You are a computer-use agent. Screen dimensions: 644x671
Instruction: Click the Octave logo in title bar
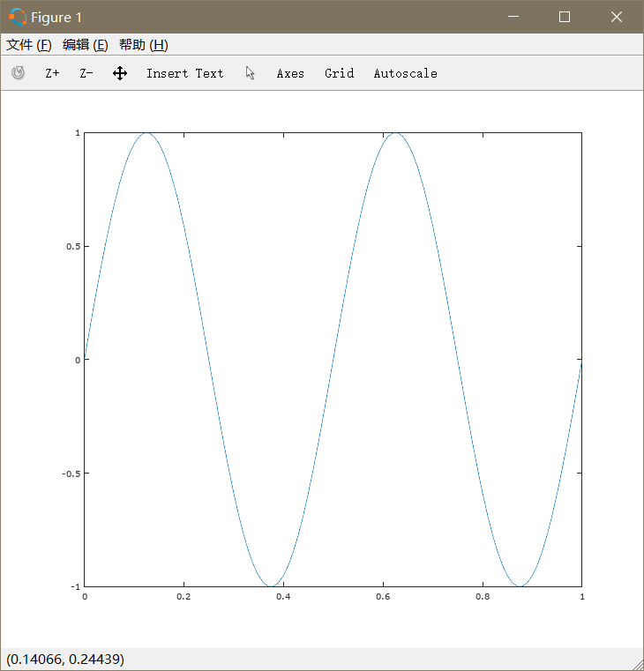[x=18, y=17]
